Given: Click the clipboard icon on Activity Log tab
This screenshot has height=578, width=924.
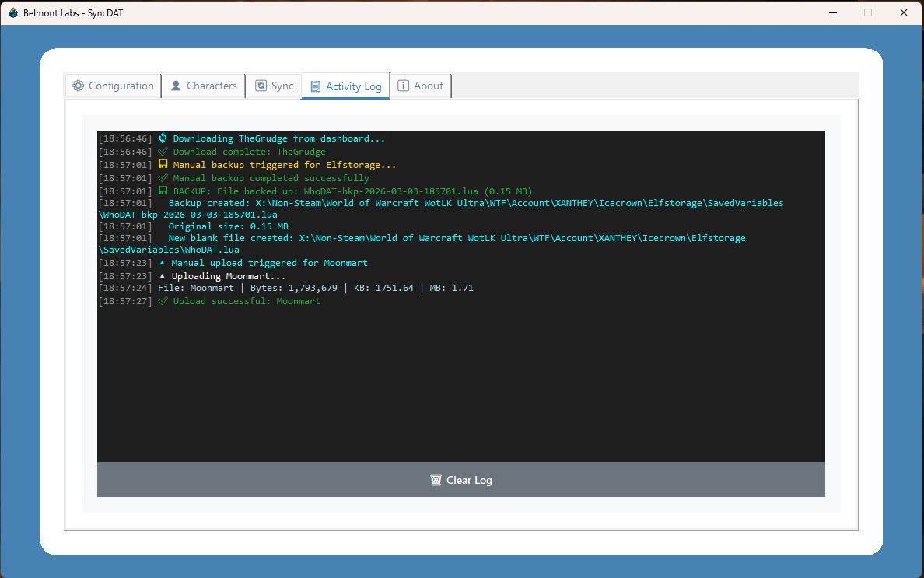Looking at the screenshot, I should pyautogui.click(x=315, y=86).
